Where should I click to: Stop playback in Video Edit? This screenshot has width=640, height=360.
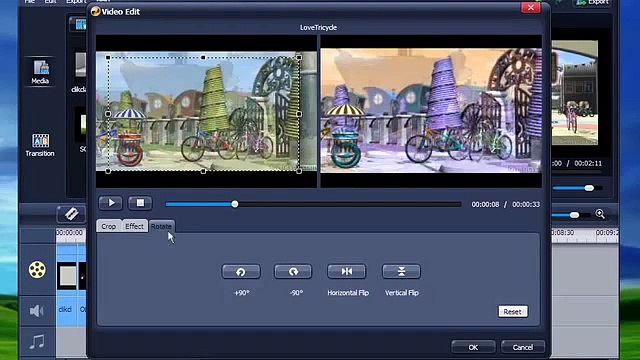[140, 203]
